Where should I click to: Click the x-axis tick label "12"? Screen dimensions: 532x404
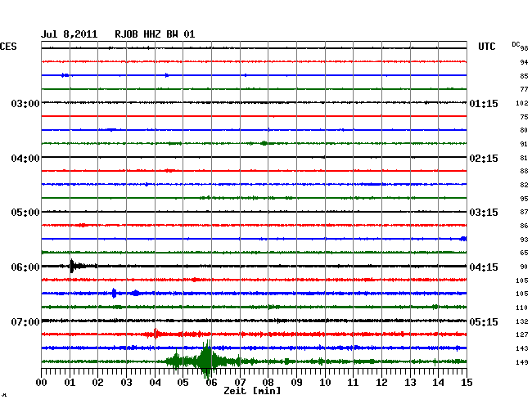381,382
